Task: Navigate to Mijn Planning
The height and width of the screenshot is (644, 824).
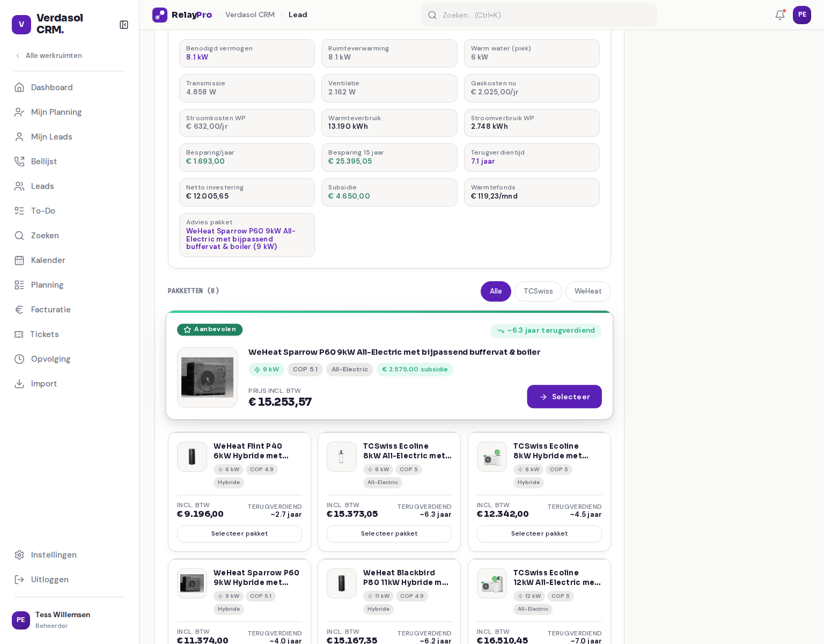Action: click(69, 112)
